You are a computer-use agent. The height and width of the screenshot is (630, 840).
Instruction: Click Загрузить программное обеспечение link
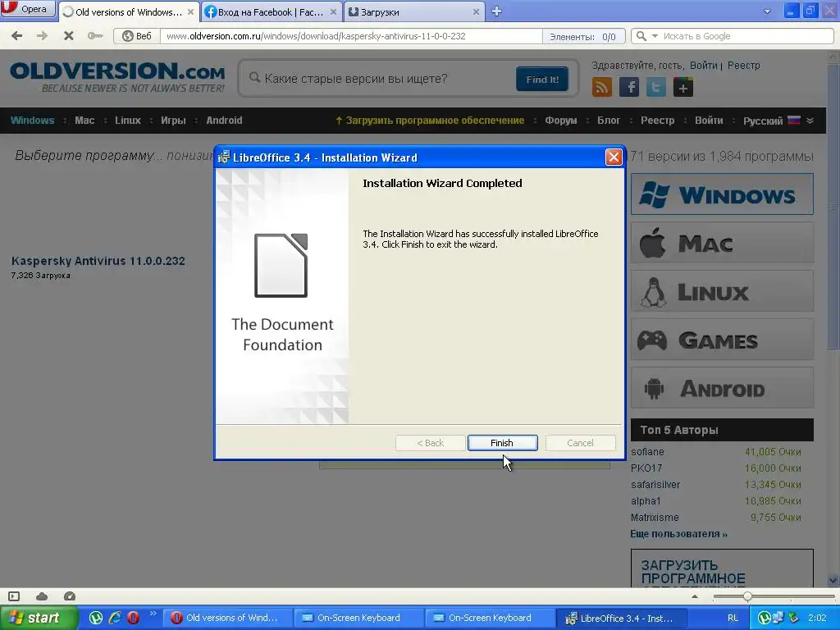click(x=430, y=121)
